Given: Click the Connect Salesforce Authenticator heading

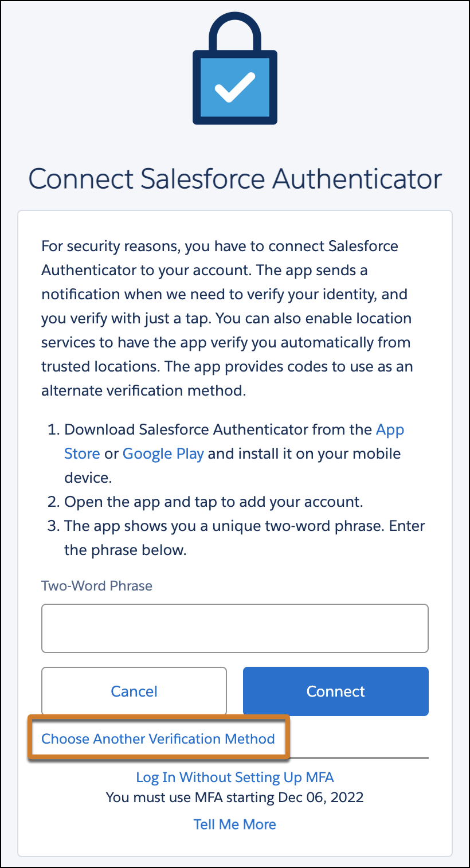Looking at the screenshot, I should pos(235,178).
